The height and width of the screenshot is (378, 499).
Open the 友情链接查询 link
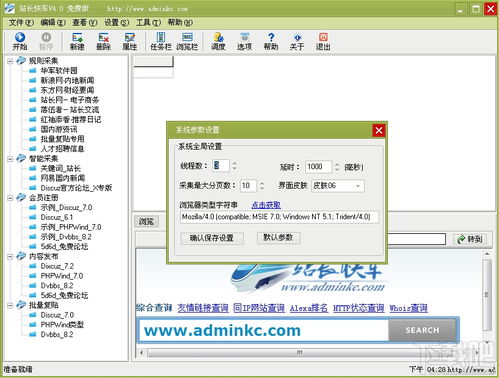point(203,308)
